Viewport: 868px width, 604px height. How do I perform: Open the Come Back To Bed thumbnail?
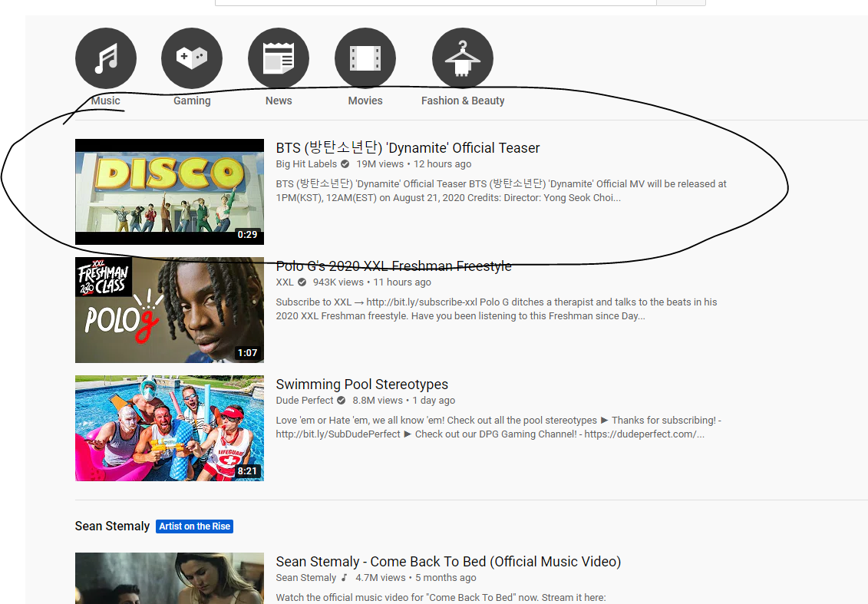(169, 578)
